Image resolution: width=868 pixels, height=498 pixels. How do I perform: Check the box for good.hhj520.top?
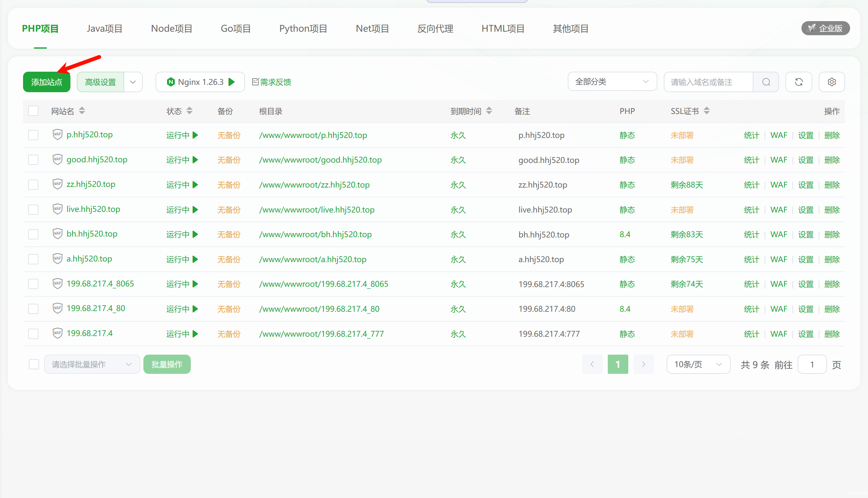tap(33, 160)
